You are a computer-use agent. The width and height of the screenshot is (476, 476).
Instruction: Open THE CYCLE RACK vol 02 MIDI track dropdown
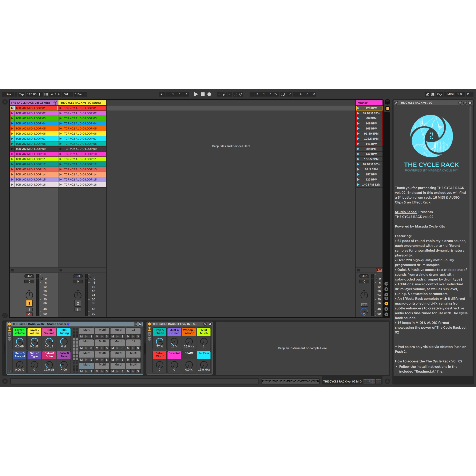pyautogui.click(x=55, y=103)
